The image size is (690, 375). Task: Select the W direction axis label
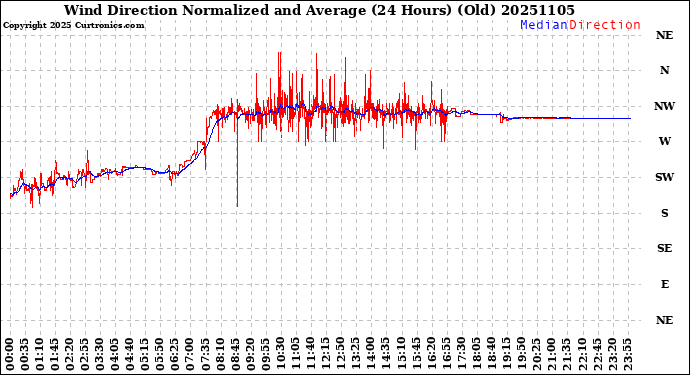click(664, 141)
